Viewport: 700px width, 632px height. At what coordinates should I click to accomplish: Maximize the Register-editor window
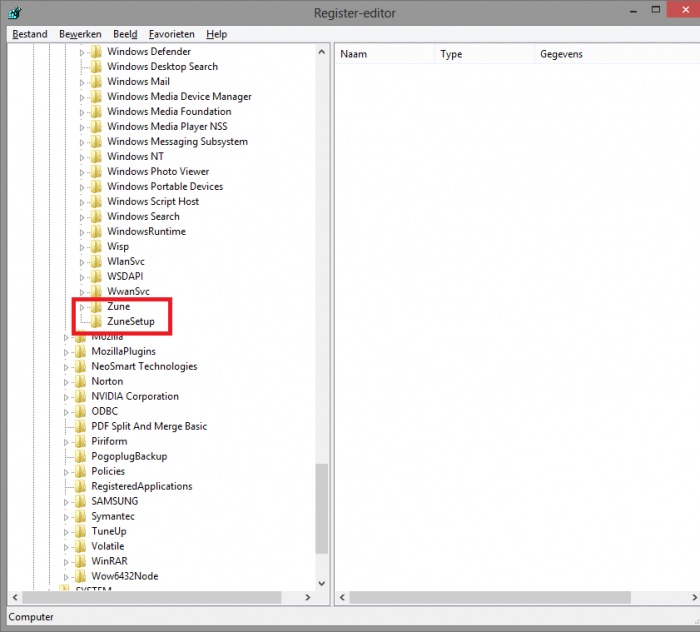point(655,10)
